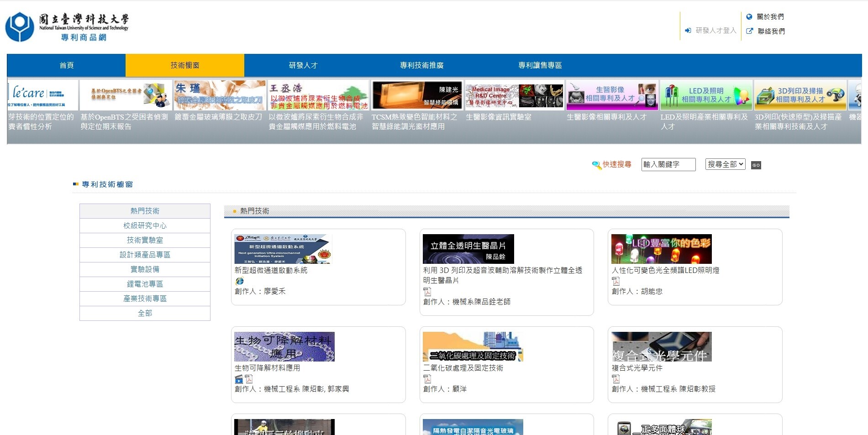Select 校級研究中心 in sidebar
This screenshot has width=868, height=435.
145,225
